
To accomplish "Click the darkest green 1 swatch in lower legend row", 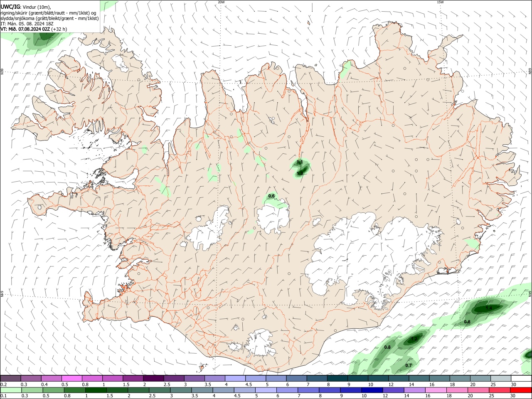I will 96,390.
